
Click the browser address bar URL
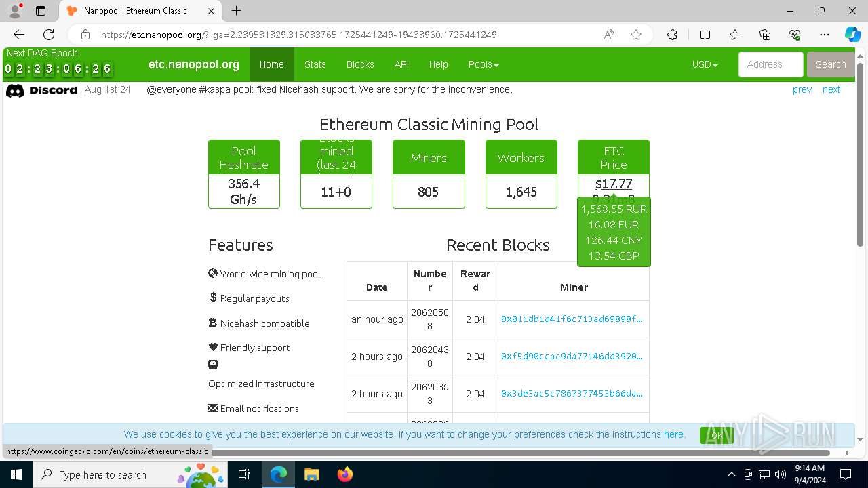(298, 35)
